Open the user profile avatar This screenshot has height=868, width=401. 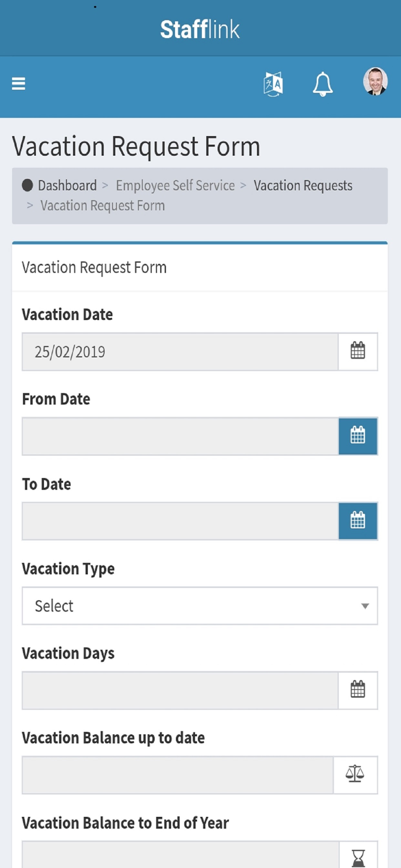pos(375,82)
